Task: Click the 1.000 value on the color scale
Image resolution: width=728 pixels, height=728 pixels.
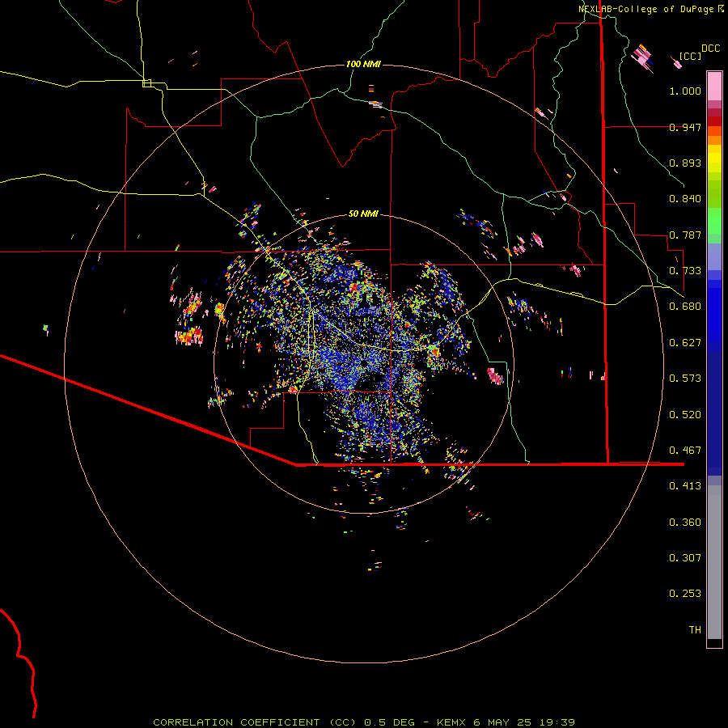Action: (685, 91)
